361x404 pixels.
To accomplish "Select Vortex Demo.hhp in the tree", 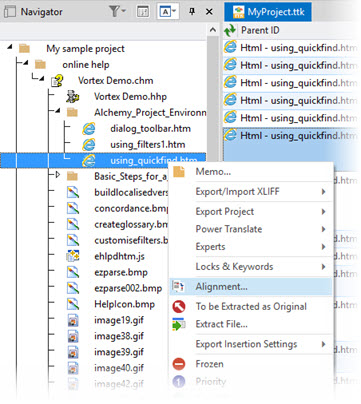I will 130,97.
